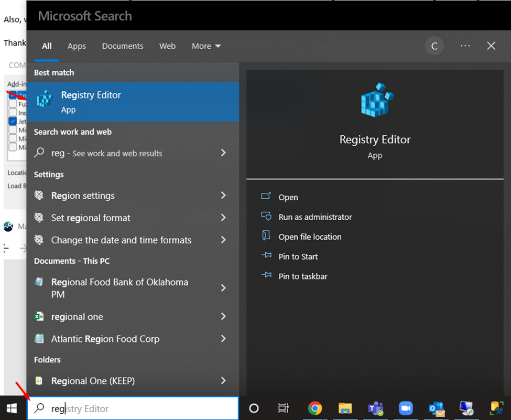Open Task View from the taskbar
Viewport: 511px width, 420px height.
click(x=283, y=408)
